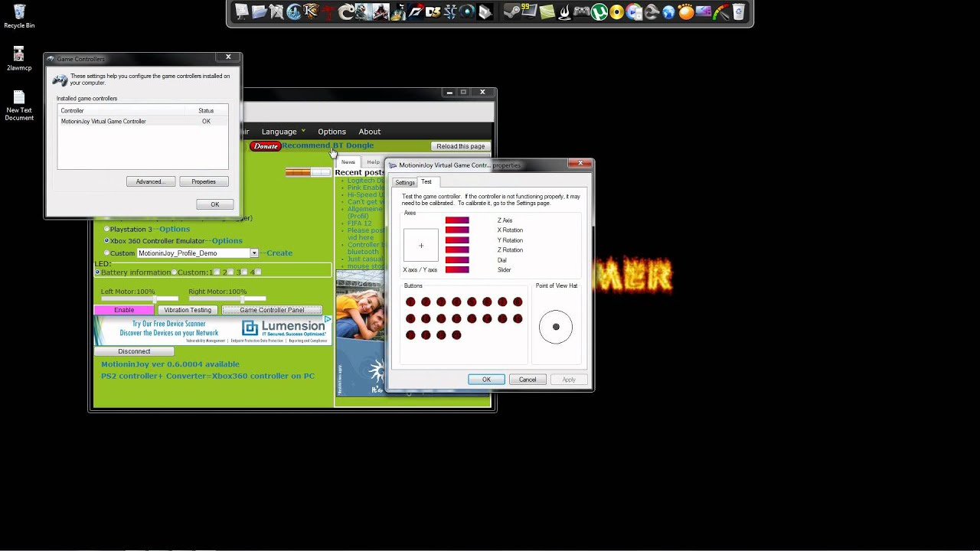Launch Steam from the top dock
Viewport: 980px width, 551px height.
pyautogui.click(x=511, y=11)
